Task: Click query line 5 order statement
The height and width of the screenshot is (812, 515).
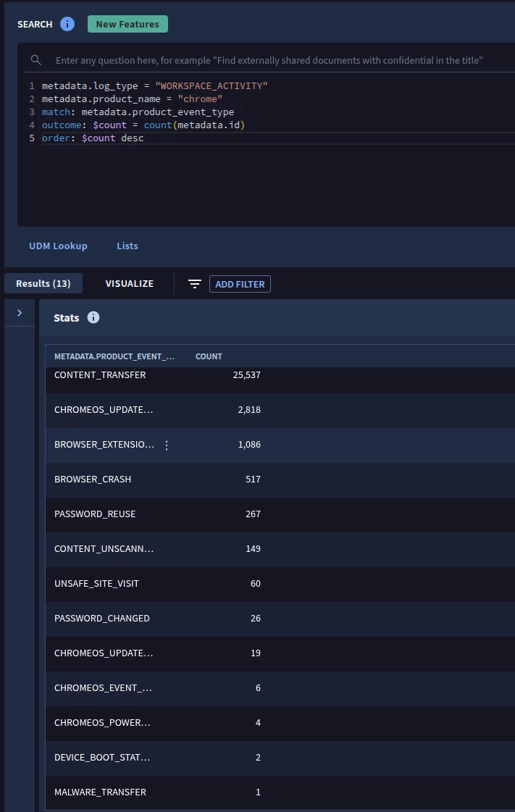Action: pyautogui.click(x=93, y=138)
